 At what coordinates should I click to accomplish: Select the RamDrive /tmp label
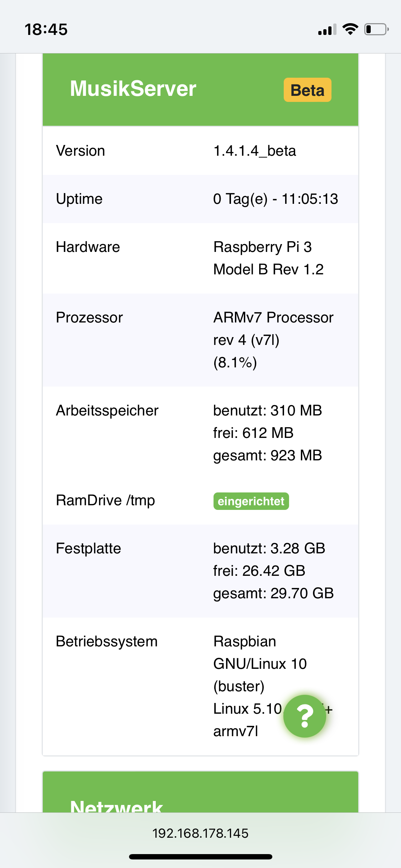point(106,500)
